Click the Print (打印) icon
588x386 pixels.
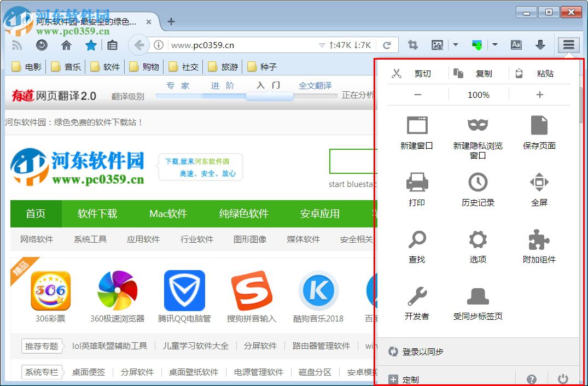(417, 182)
